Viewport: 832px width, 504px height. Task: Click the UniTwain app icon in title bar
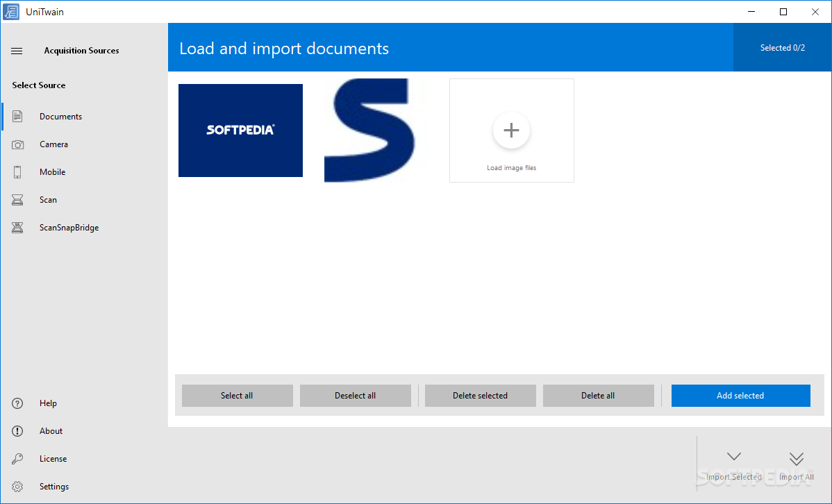tap(11, 12)
